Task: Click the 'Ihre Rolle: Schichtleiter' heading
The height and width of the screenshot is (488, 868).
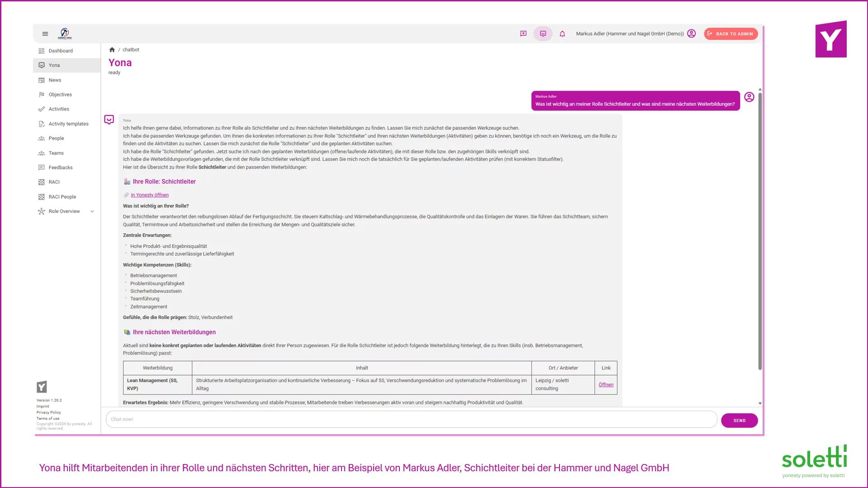Action: pos(164,182)
